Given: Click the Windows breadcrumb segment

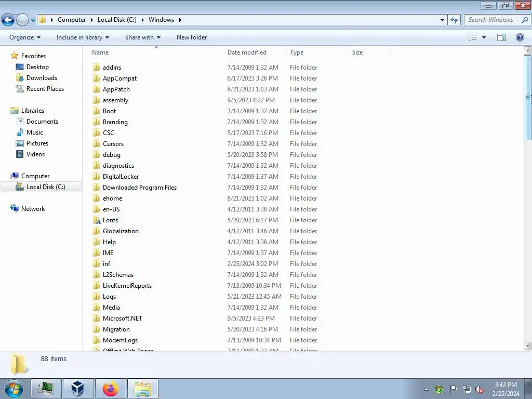Looking at the screenshot, I should 161,20.
